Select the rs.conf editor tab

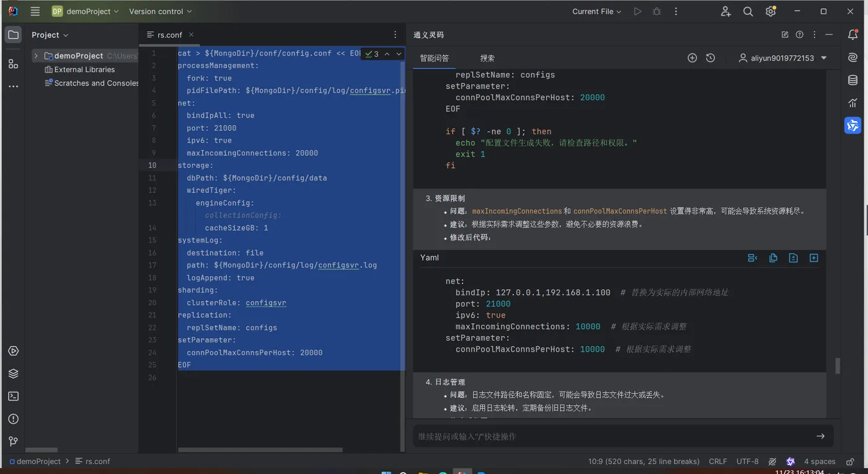click(169, 35)
